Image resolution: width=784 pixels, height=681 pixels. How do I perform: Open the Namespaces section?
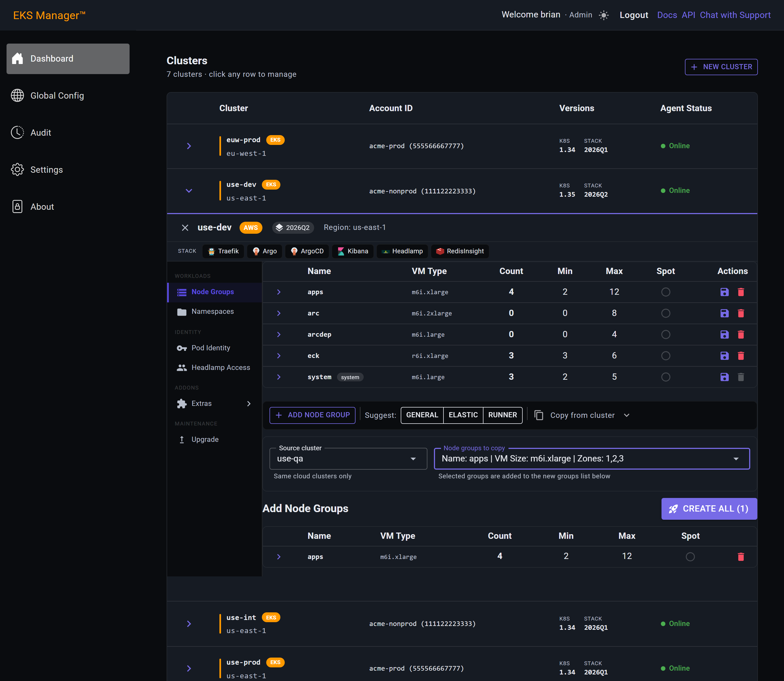(x=215, y=312)
